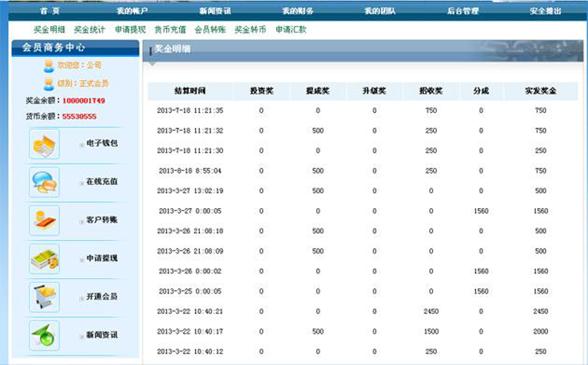
Task: Select the 2013-3-27 0:00:05 timestamp
Action: [x=190, y=211]
